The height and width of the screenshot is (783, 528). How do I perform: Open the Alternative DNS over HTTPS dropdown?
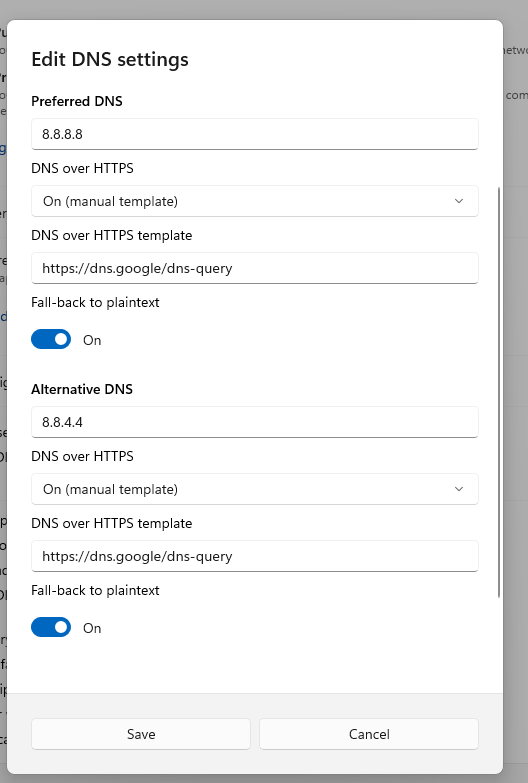point(255,489)
